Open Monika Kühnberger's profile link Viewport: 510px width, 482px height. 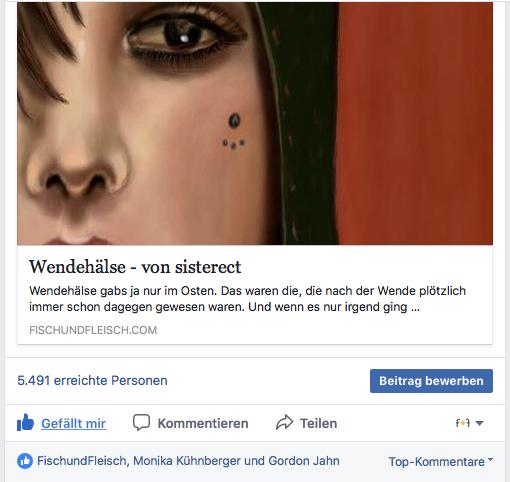click(x=186, y=461)
